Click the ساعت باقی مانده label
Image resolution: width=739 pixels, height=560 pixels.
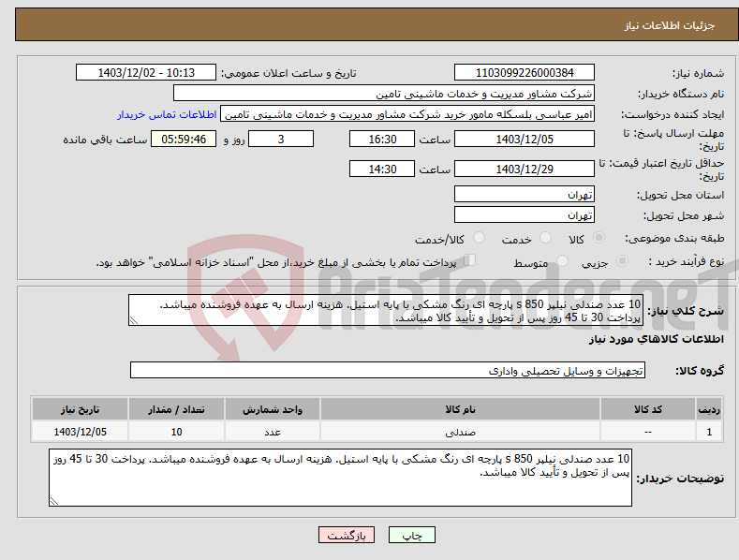click(105, 140)
